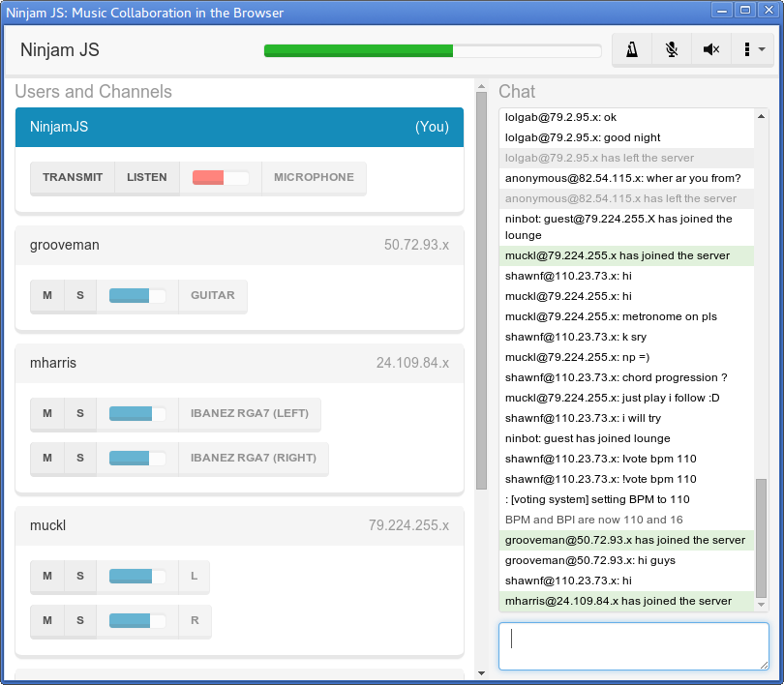Mute grooveman's GUITAR channel

coord(47,295)
